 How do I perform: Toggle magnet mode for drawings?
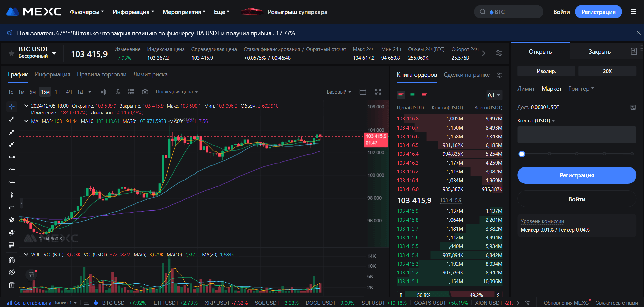[x=12, y=260]
